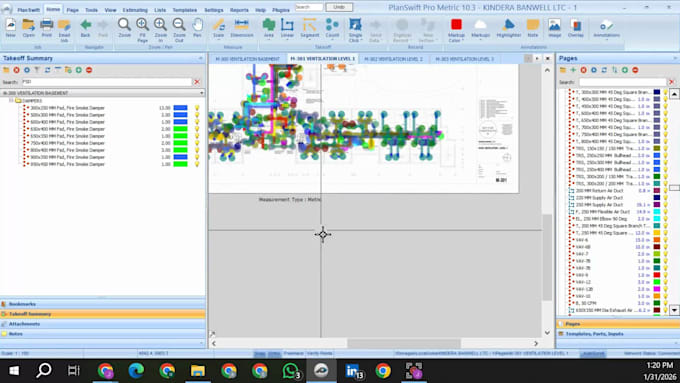Image resolution: width=680 pixels, height=383 pixels.
Task: Click the Overlay icon
Action: tap(576, 25)
